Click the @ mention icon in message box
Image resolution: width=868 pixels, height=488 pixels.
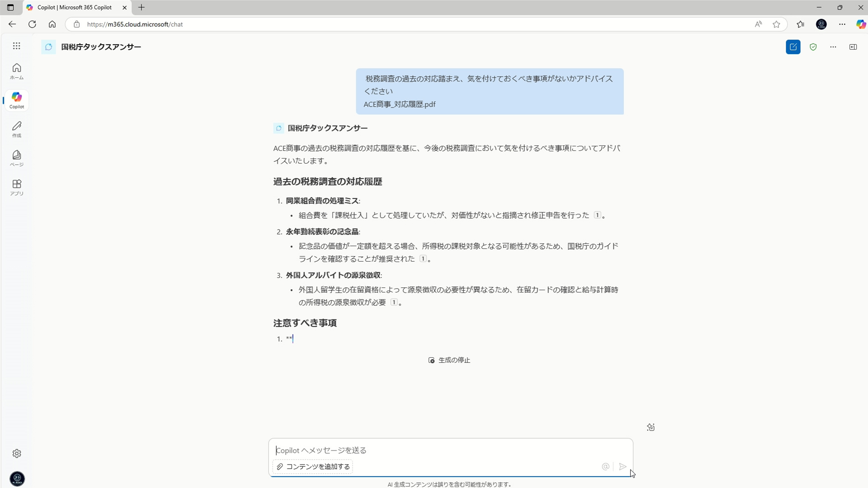[606, 466]
